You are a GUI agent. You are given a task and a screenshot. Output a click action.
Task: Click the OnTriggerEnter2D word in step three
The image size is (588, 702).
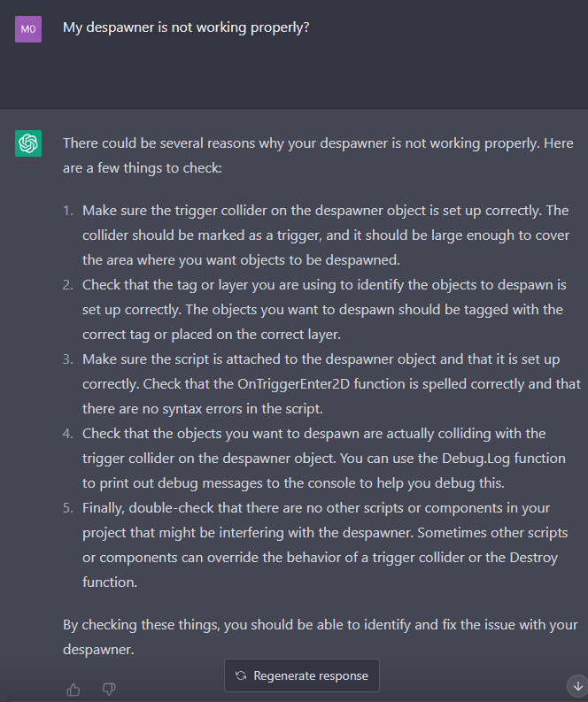click(x=293, y=384)
